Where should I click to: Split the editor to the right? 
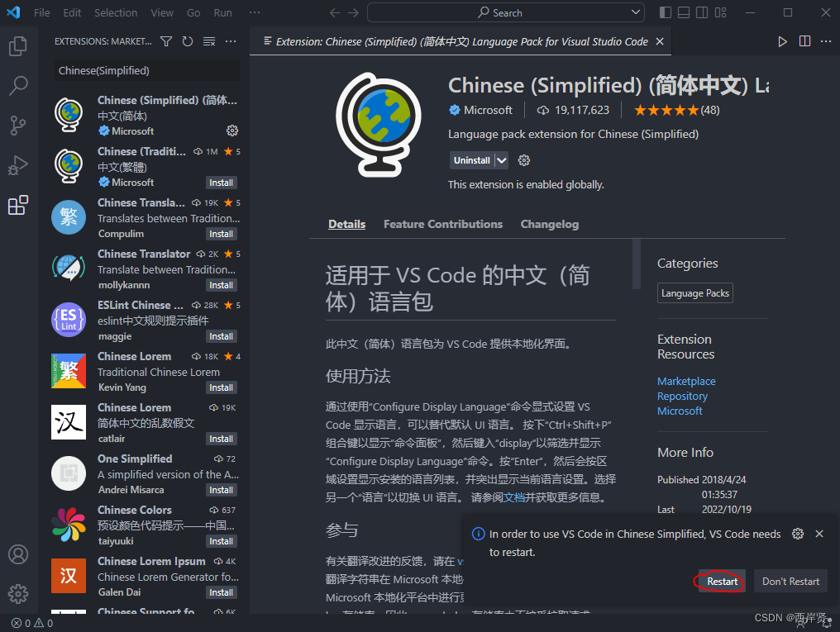[x=804, y=42]
